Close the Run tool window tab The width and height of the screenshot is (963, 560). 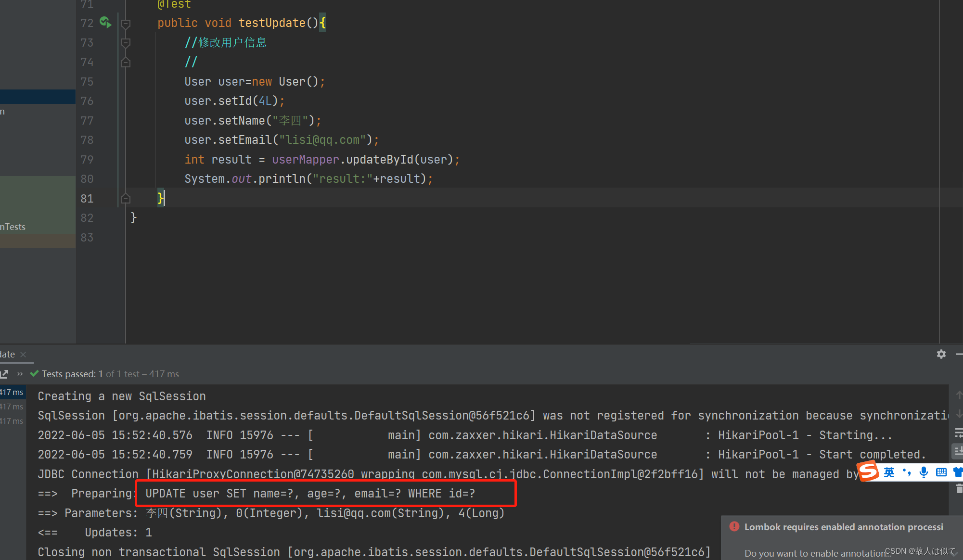pyautogui.click(x=23, y=354)
